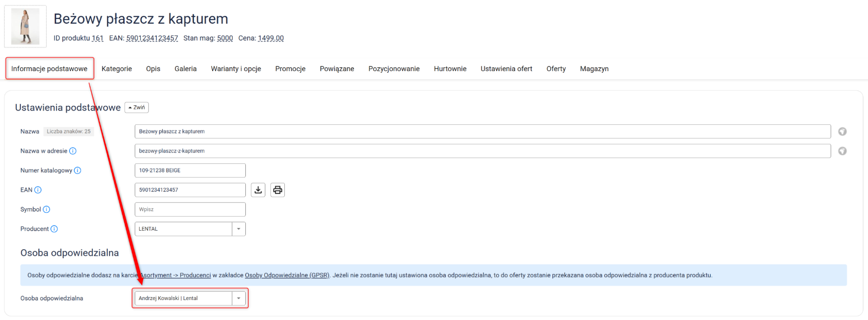Go to the Magazyn tab
Viewport: 868px width, 320px height.
594,69
